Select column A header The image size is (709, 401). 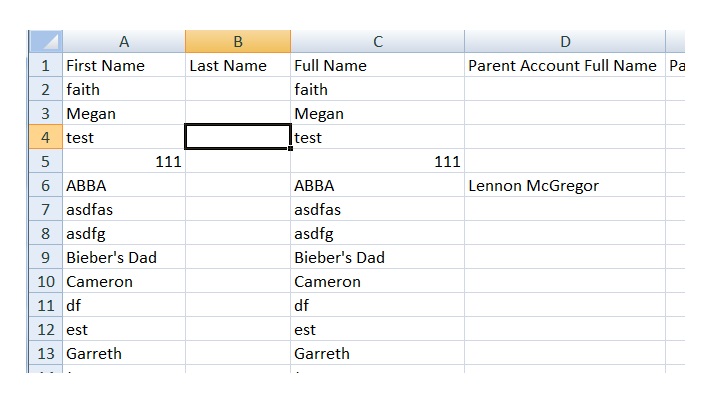tap(124, 42)
